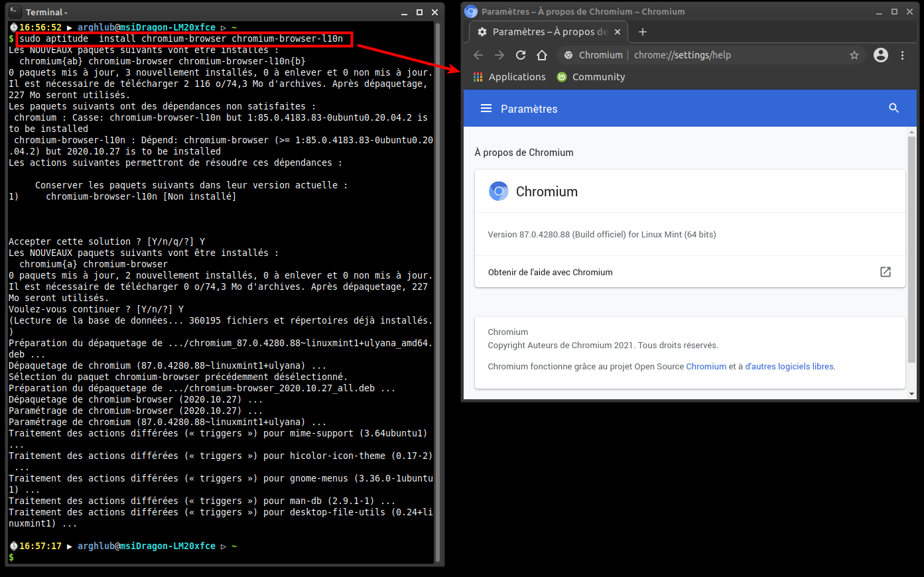
Task: Click the settings page scrollbar up arrow
Action: tap(911, 132)
